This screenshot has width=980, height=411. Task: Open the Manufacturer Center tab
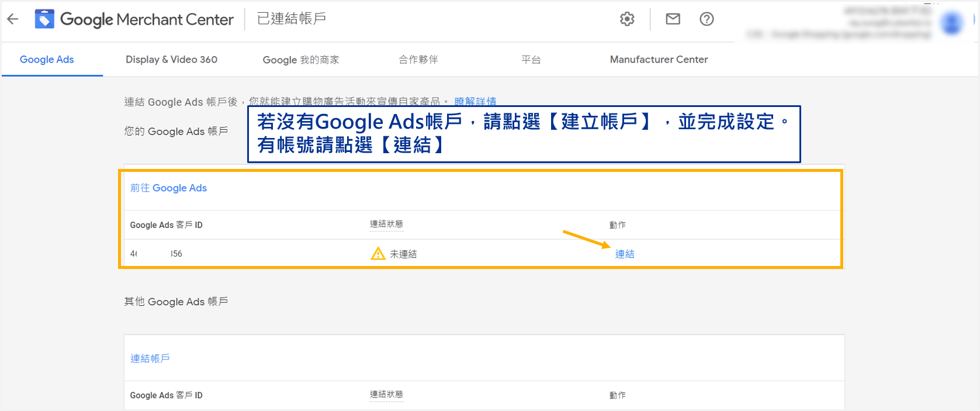coord(659,60)
